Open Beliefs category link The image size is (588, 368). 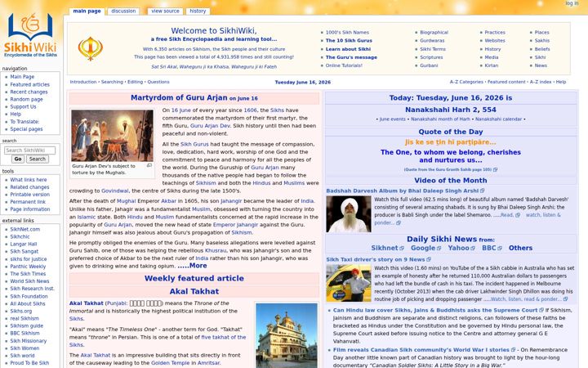pos(542,49)
